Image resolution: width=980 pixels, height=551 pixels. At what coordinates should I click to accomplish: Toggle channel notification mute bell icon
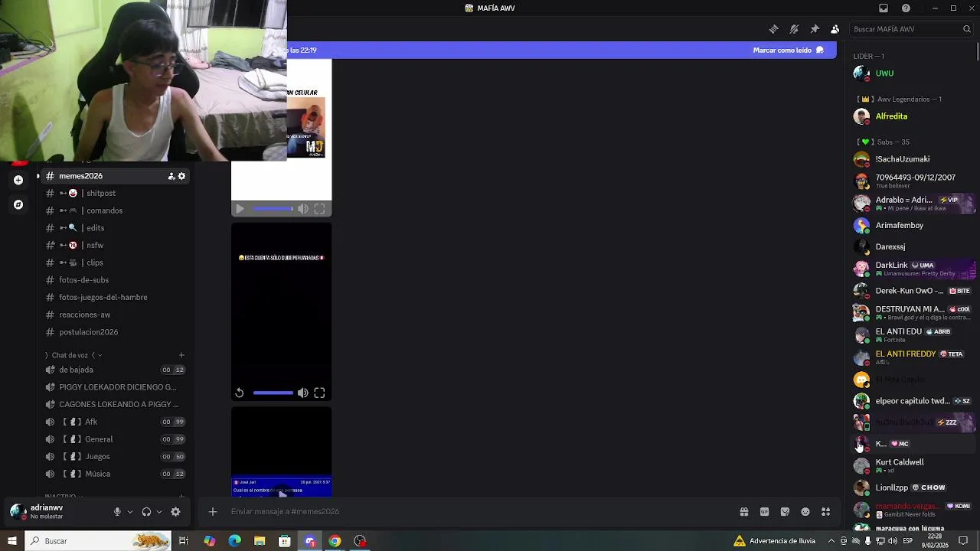(x=794, y=29)
